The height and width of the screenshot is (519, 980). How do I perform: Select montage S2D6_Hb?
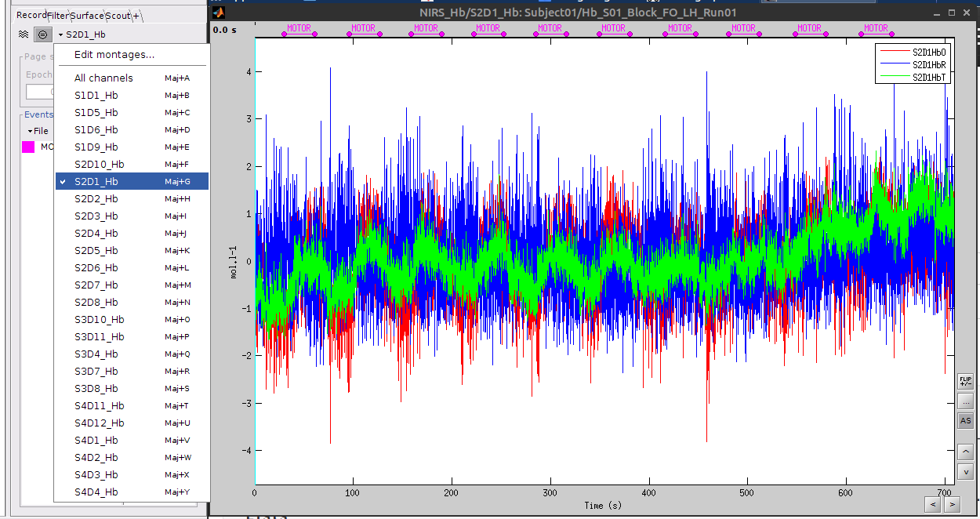(132, 267)
